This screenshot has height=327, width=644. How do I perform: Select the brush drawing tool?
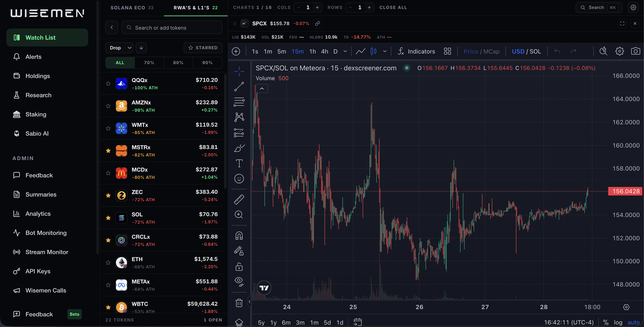(x=239, y=148)
